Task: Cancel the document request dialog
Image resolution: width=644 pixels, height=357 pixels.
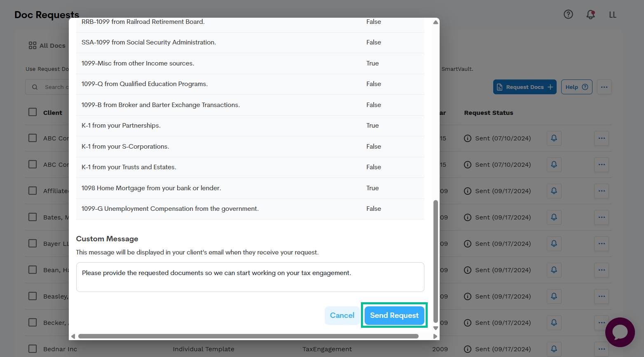Action: click(342, 315)
